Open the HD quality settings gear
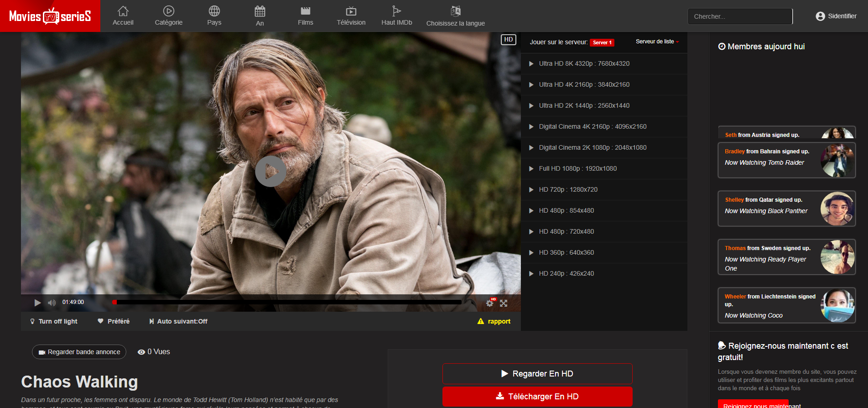This screenshot has width=868, height=408. tap(490, 303)
